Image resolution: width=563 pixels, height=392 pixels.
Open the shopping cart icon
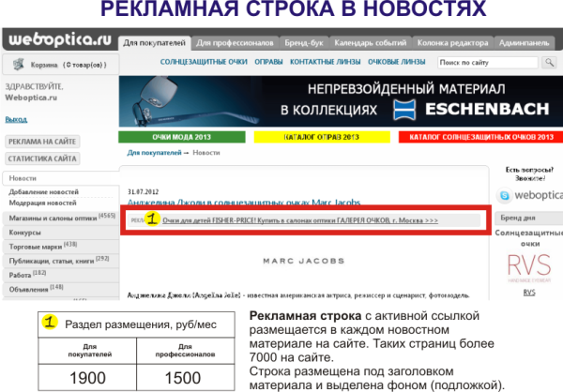click(x=19, y=65)
